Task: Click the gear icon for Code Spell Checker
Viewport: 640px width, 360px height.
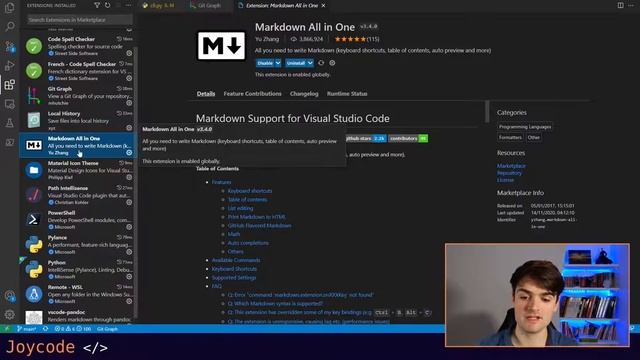Action: point(129,53)
